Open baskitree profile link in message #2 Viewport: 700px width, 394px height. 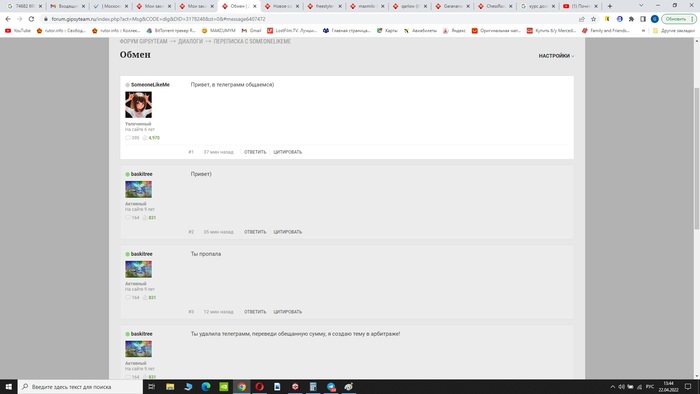tap(142, 174)
